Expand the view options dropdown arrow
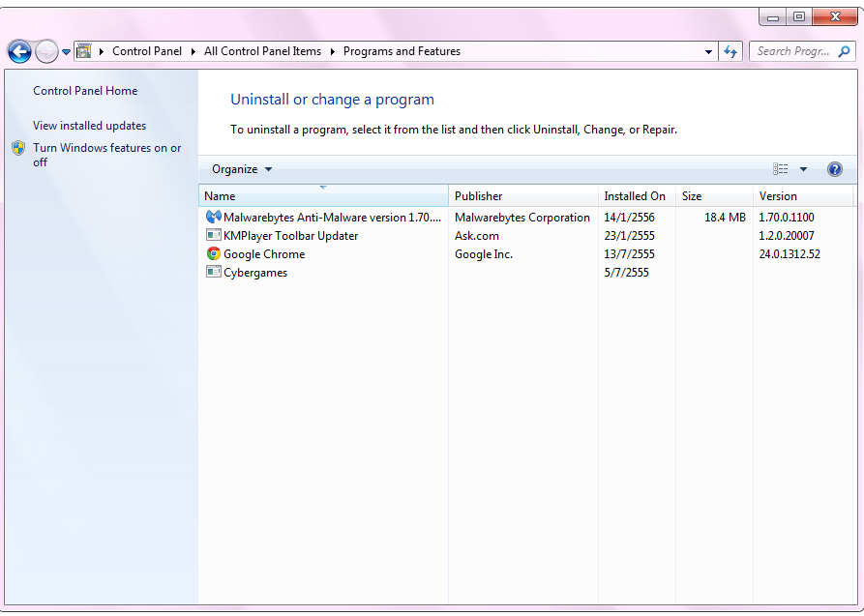This screenshot has width=864, height=616. coord(803,169)
